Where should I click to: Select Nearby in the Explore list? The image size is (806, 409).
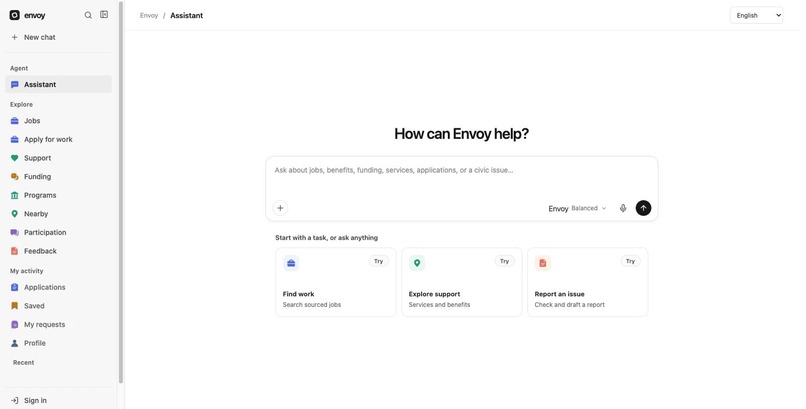[59, 214]
